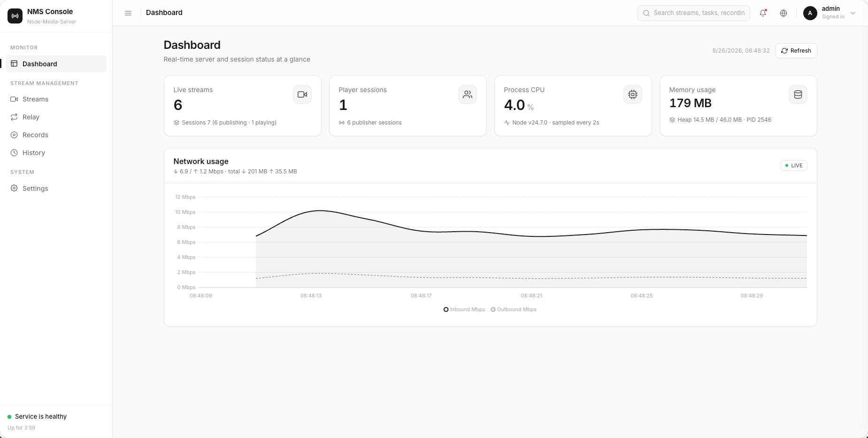Image resolution: width=868 pixels, height=438 pixels.
Task: Click the Up for 3:59 uptime text
Action: click(21, 428)
